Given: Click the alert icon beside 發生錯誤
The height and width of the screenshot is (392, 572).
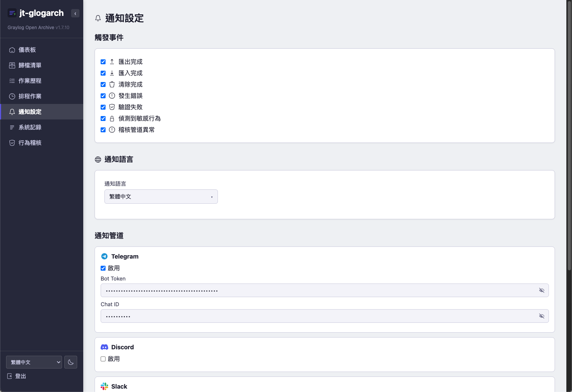Looking at the screenshot, I should point(112,96).
